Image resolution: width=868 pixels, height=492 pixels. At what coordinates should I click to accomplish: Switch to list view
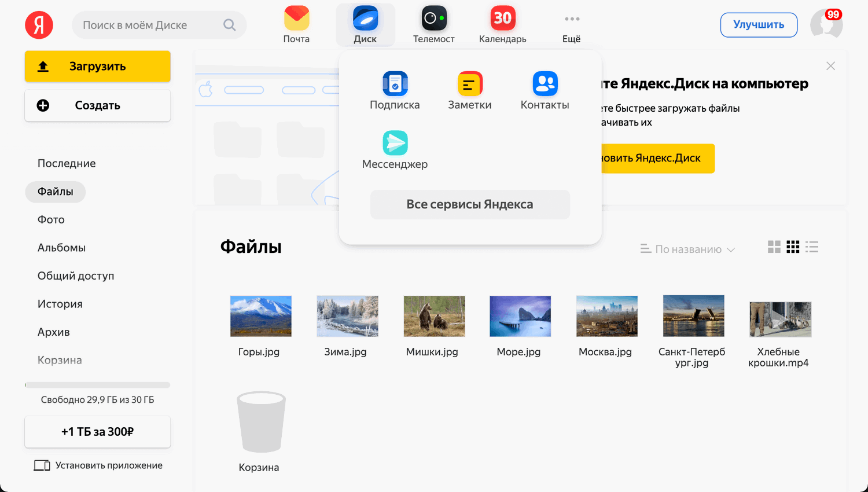click(x=812, y=247)
